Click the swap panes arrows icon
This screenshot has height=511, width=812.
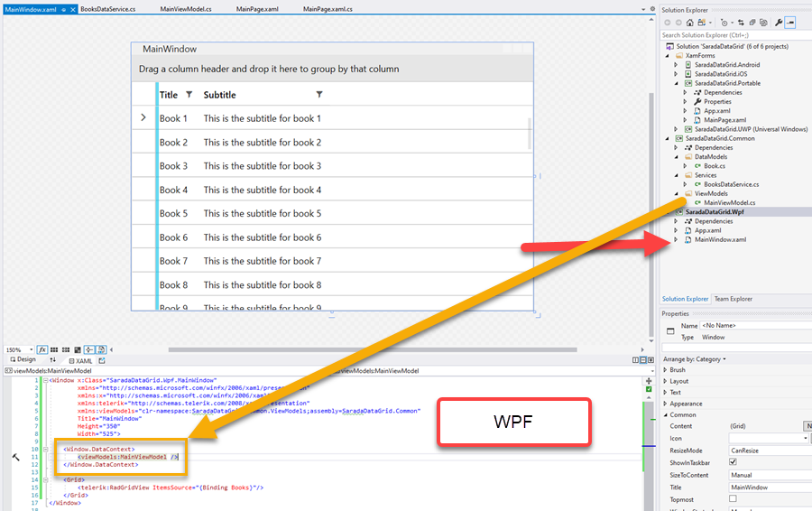[x=53, y=359]
